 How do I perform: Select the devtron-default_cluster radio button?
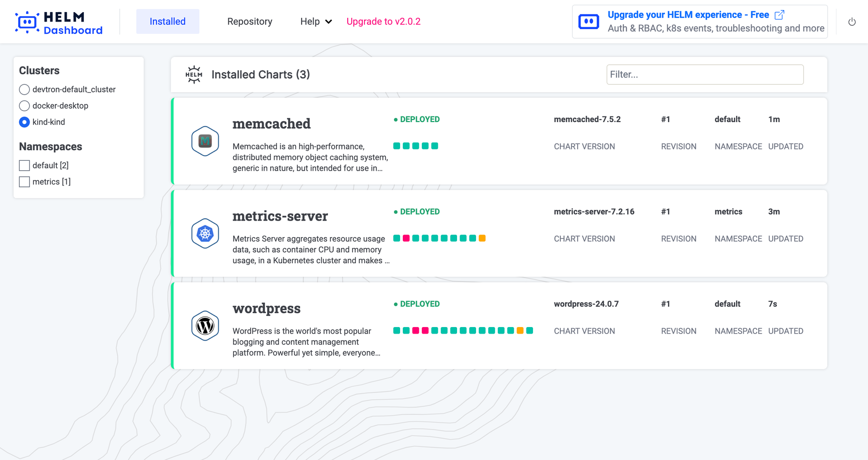[24, 89]
